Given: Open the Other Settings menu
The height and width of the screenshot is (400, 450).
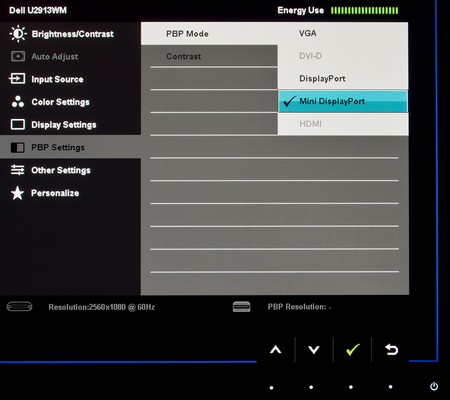Looking at the screenshot, I should (70, 170).
